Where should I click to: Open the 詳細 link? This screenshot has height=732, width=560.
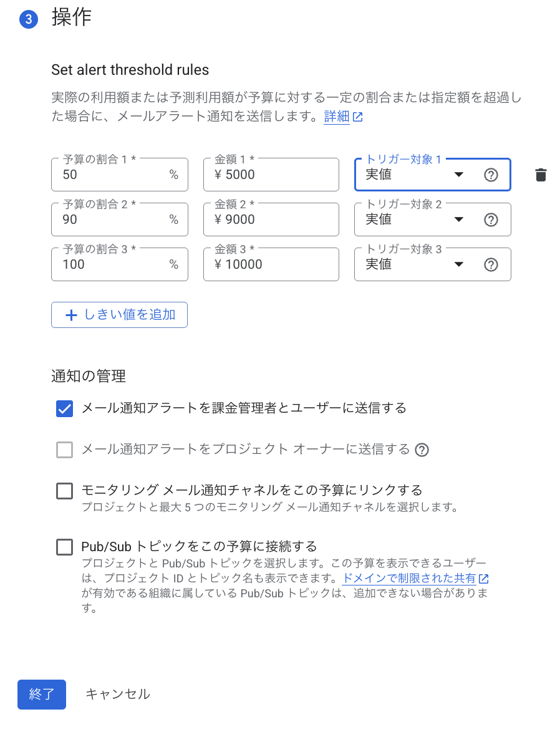336,117
